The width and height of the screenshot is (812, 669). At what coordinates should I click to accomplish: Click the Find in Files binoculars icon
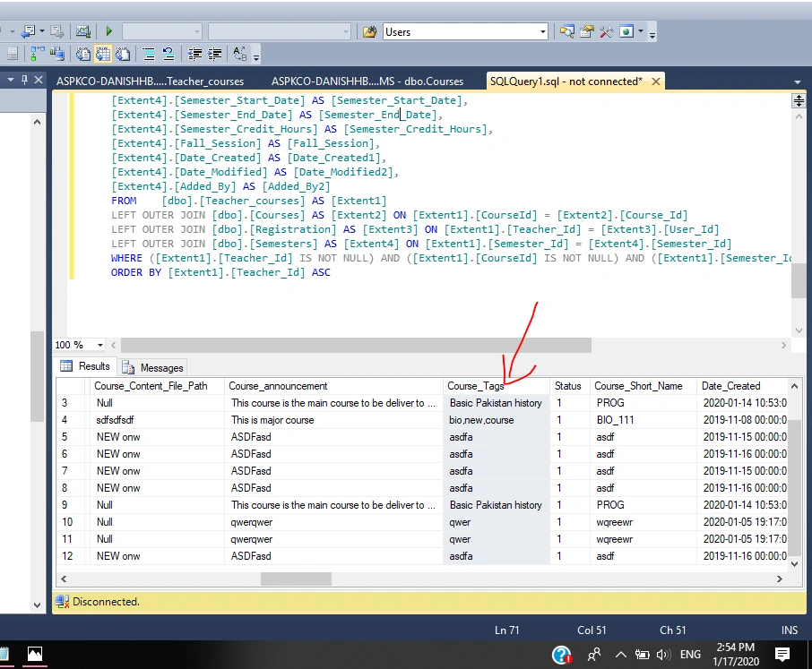[370, 32]
